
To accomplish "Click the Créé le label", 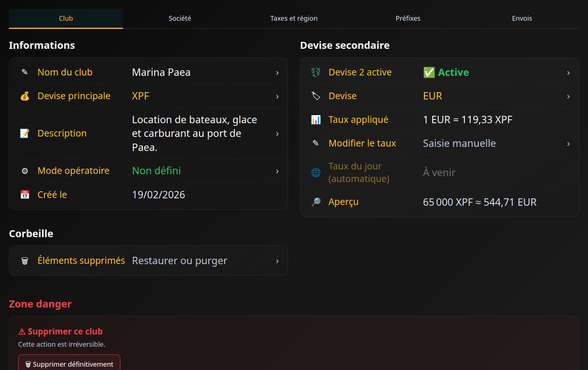I will click(x=52, y=195).
